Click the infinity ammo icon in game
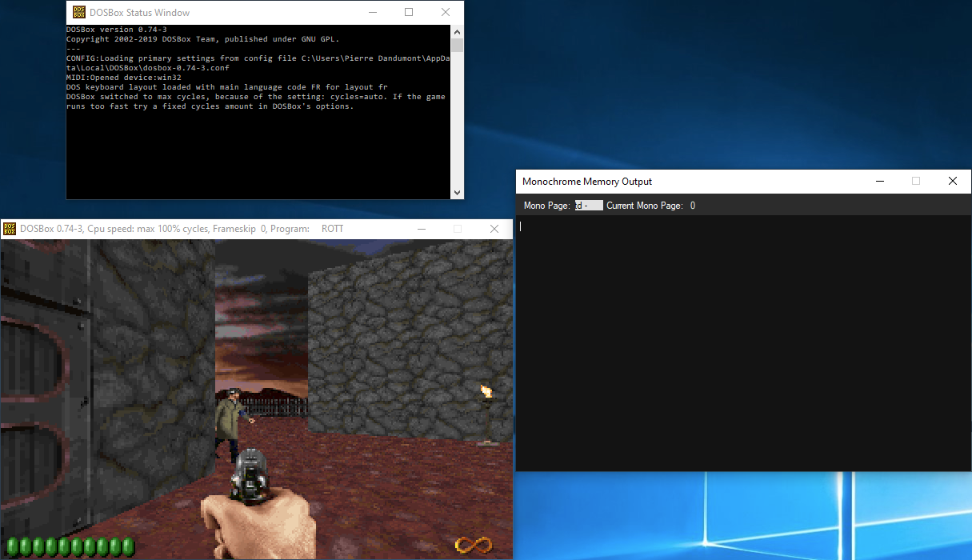This screenshot has width=972, height=560. [x=474, y=545]
